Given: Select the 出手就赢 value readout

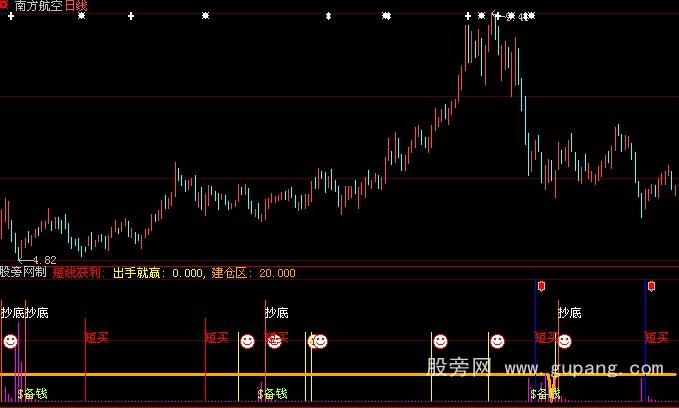Looking at the screenshot, I should 155,272.
